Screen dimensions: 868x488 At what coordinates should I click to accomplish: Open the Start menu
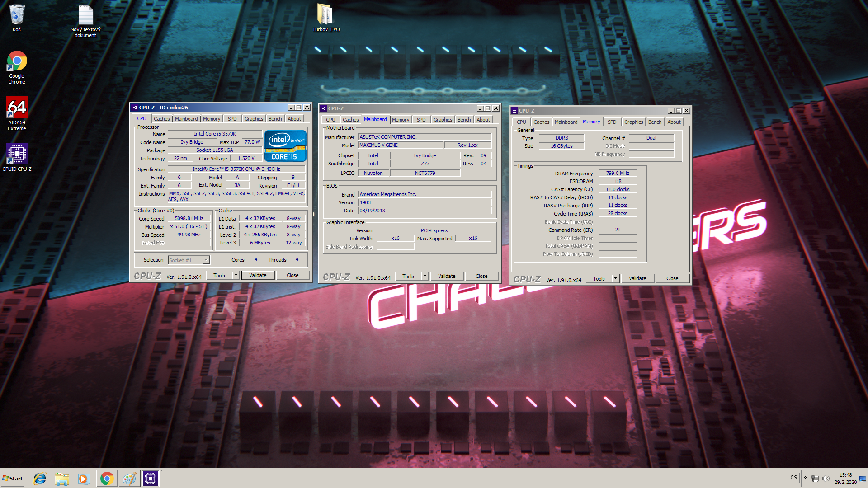(13, 479)
